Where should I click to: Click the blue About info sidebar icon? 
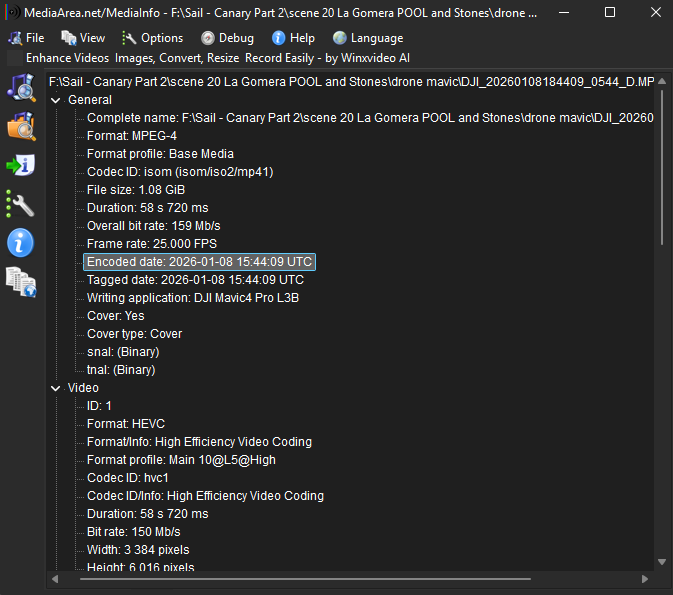point(21,242)
